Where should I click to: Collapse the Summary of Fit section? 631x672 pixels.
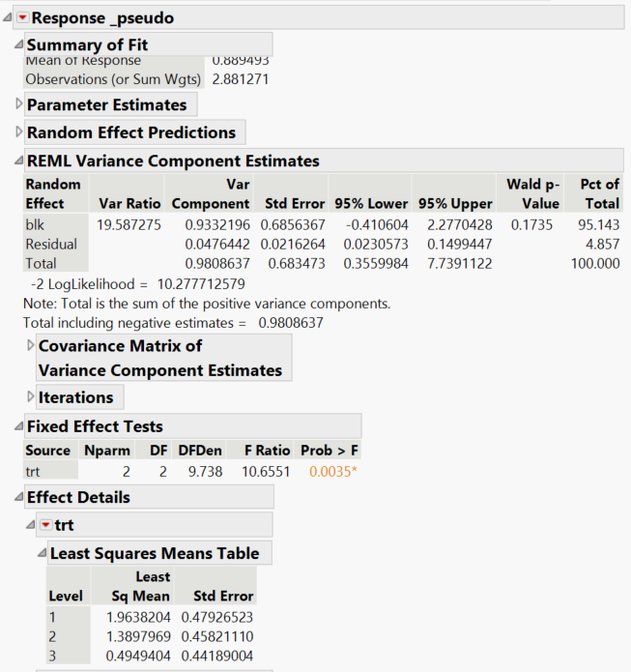18,45
